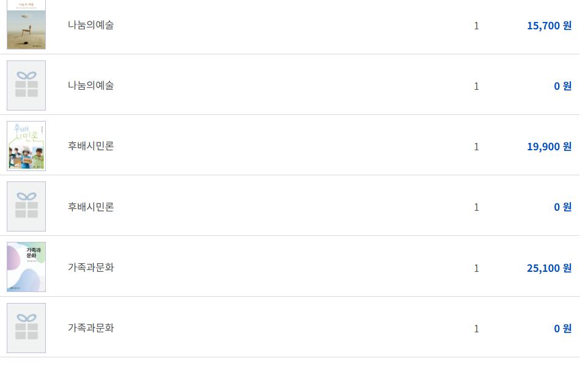Viewport: 588px width, 383px height.
Task: Click the 0 원 price in the 나눔의예술 gift row
Action: tap(562, 86)
